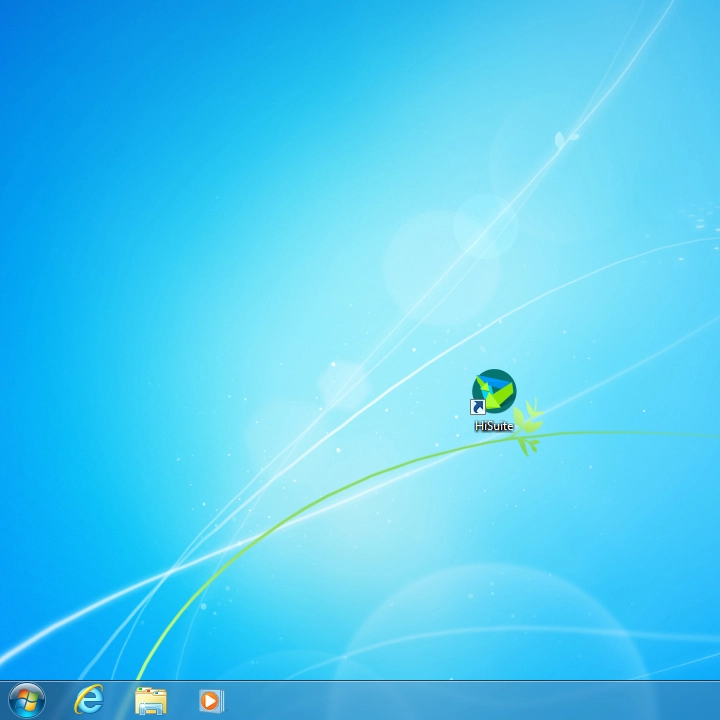Click the orange play button Media Player icon
The height and width of the screenshot is (720, 720).
click(211, 700)
